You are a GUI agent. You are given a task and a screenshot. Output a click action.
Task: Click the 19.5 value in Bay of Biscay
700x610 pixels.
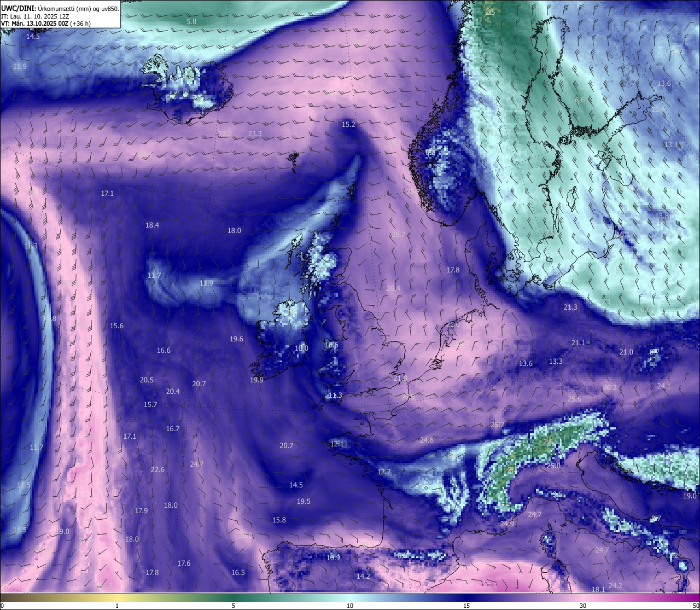[x=304, y=501]
